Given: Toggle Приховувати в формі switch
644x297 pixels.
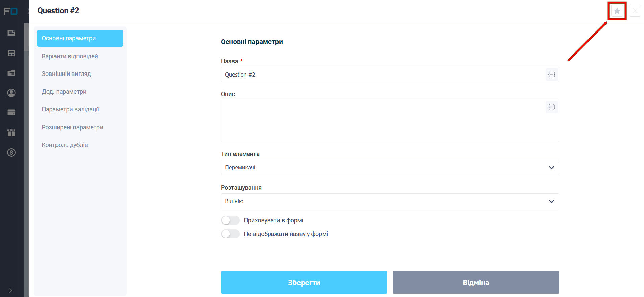Looking at the screenshot, I should tap(230, 220).
